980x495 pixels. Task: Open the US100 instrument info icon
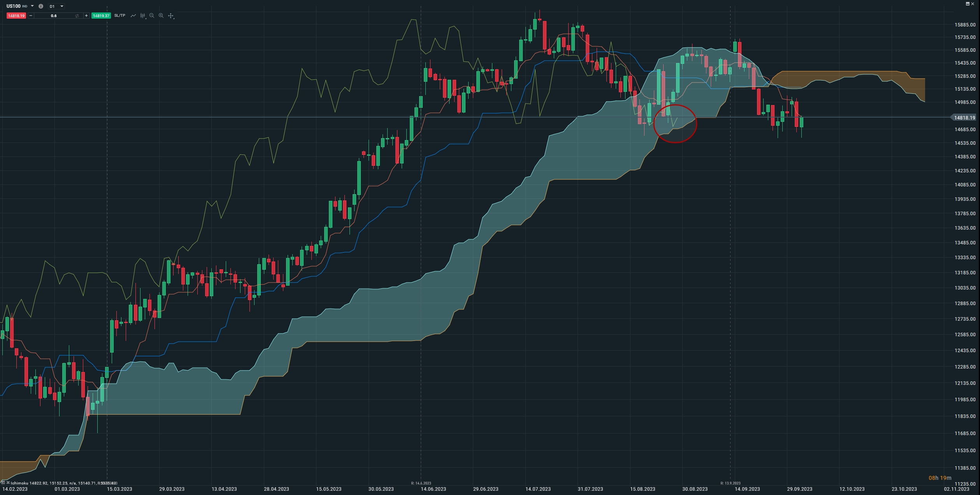pos(41,6)
